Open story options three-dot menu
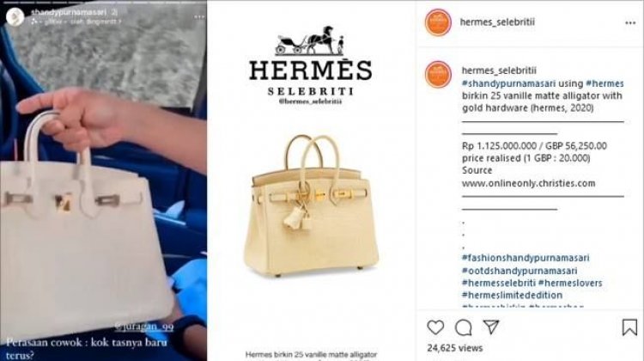This screenshot has height=361, width=644. (199, 17)
